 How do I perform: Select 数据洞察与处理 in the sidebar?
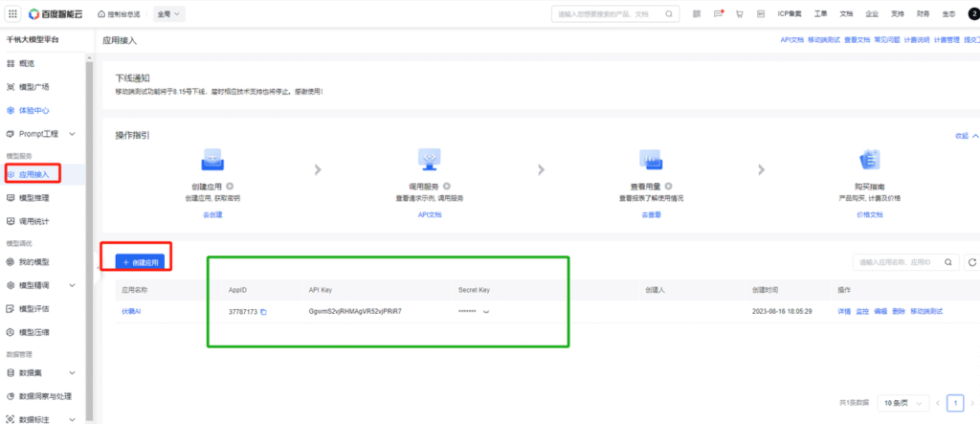(x=43, y=396)
